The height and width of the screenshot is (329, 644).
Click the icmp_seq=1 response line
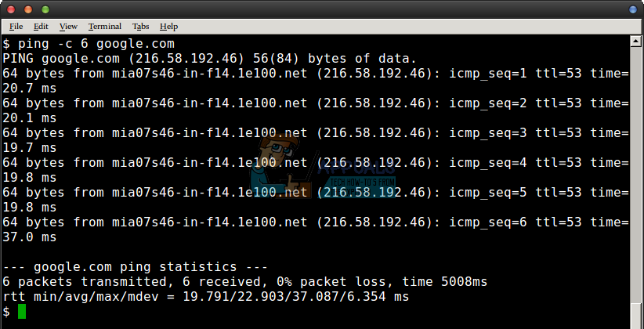[313, 73]
